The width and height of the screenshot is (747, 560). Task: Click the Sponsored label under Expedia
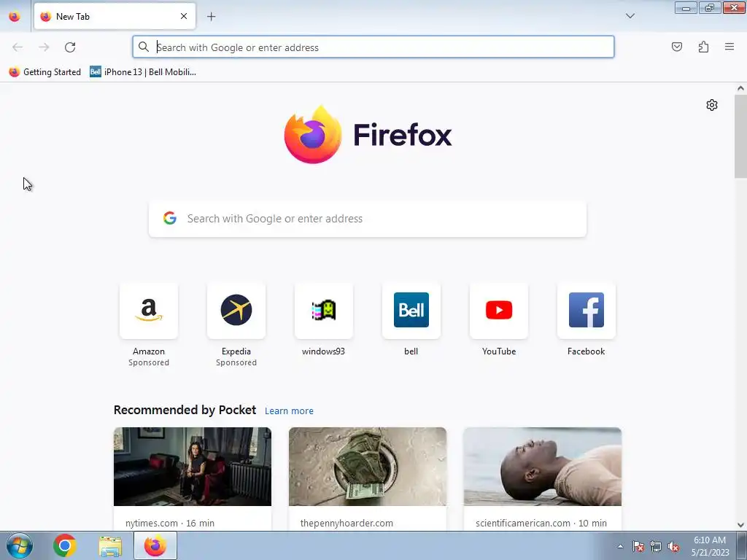point(236,362)
